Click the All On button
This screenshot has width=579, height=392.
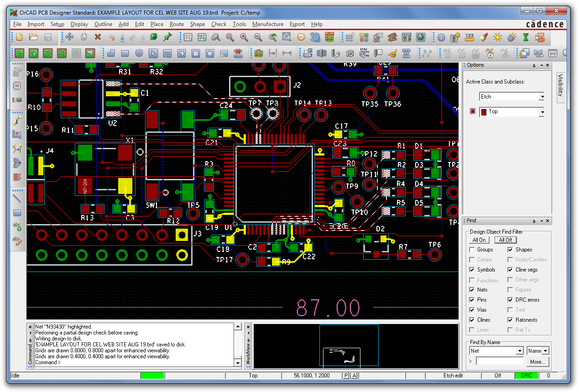[x=479, y=240]
